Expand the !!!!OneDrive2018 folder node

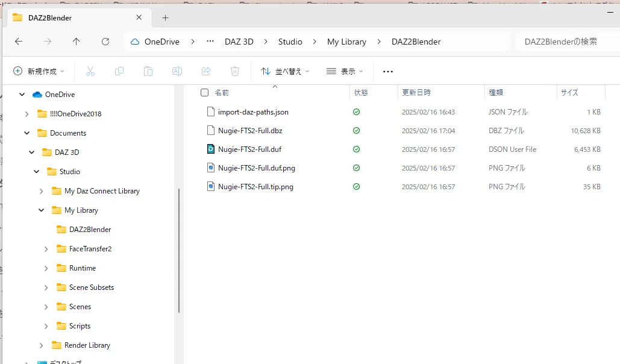pyautogui.click(x=27, y=114)
